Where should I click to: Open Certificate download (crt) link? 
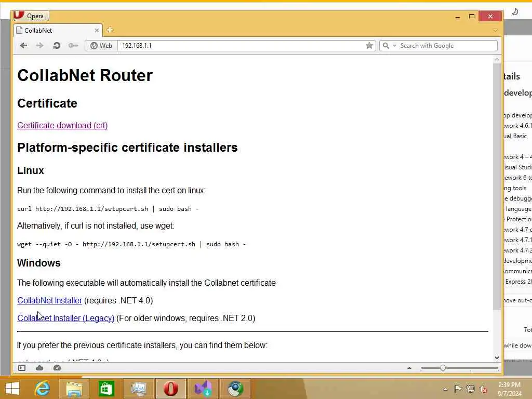click(x=62, y=126)
